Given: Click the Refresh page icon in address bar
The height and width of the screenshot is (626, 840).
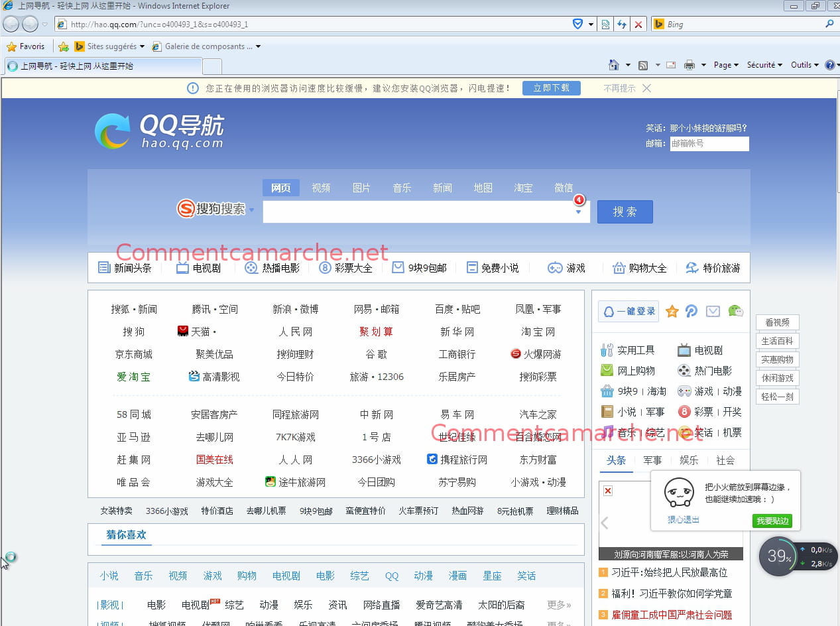Looking at the screenshot, I should (x=622, y=25).
